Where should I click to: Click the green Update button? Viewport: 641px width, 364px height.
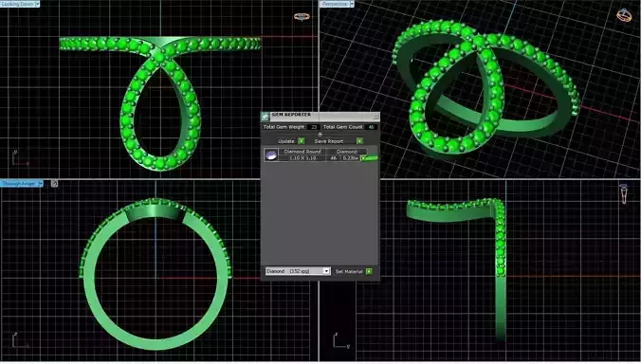pos(302,141)
